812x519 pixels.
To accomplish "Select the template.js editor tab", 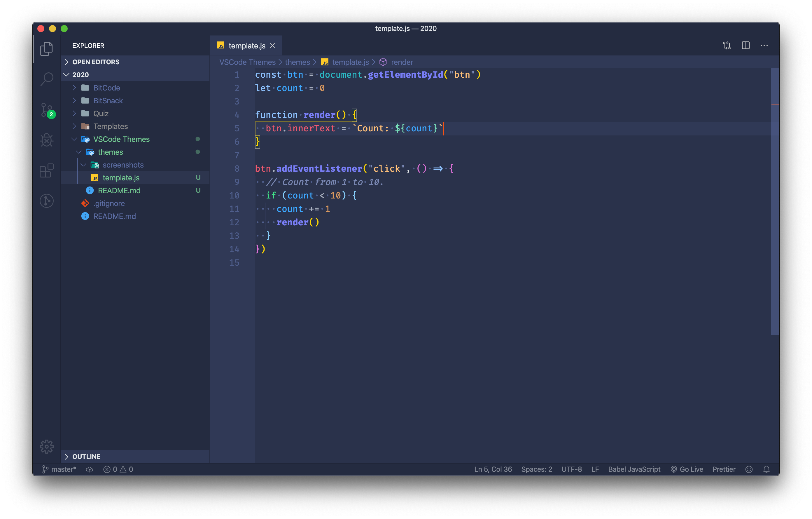I will tap(246, 46).
